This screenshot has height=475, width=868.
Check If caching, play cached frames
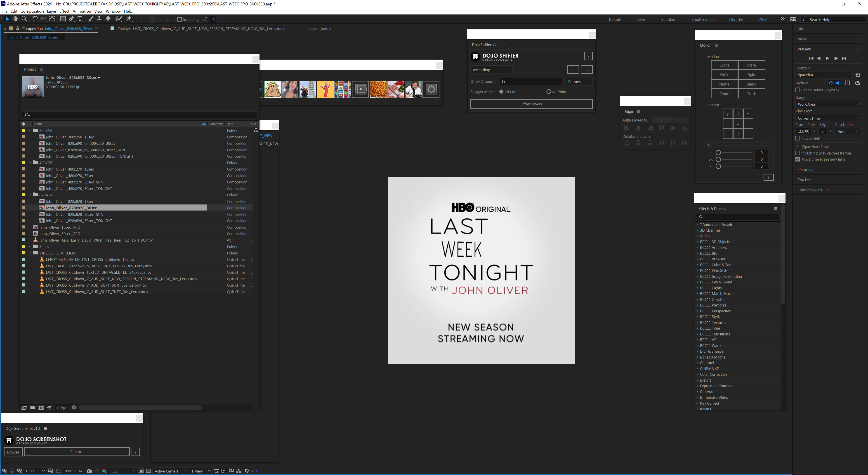coord(798,153)
